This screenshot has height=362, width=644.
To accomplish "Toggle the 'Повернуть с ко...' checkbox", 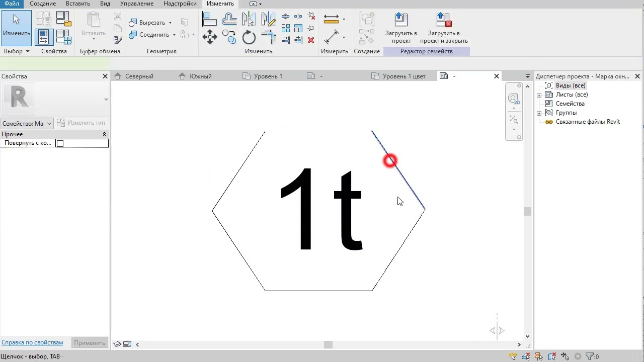I will click(60, 143).
